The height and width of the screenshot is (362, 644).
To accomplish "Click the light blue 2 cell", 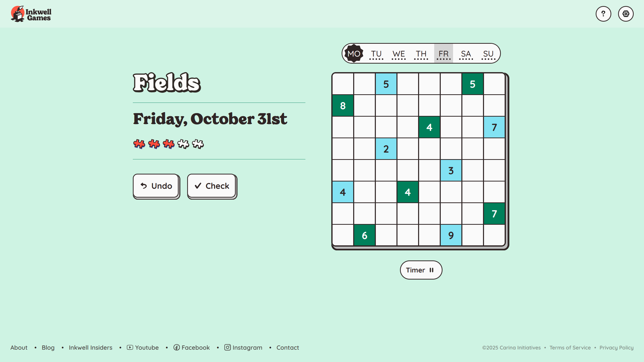I will [x=386, y=149].
